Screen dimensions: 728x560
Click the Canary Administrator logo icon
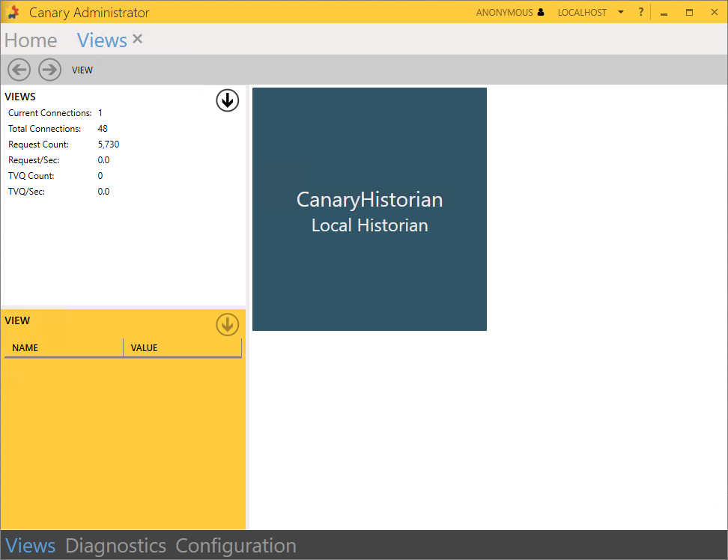[x=13, y=13]
